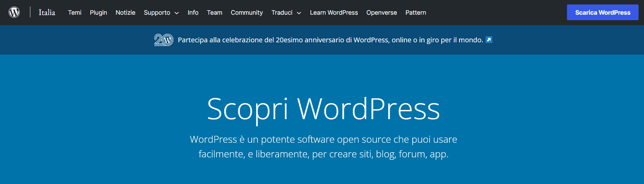Click the 'WordPress è un potente software' paragraph
This screenshot has height=184, width=644.
coord(323,146)
